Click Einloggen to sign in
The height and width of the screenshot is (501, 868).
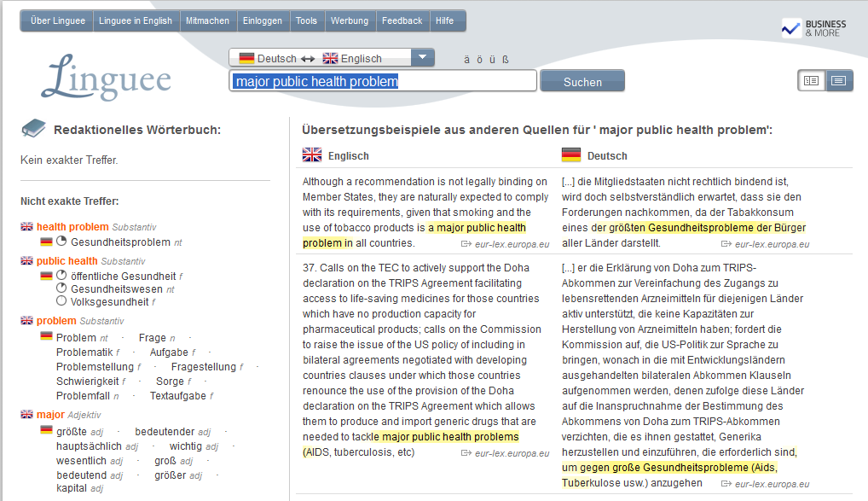[263, 21]
